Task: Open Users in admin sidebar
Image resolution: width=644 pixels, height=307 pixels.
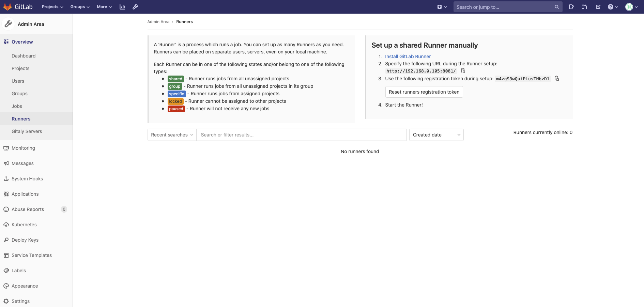Action: tap(18, 81)
